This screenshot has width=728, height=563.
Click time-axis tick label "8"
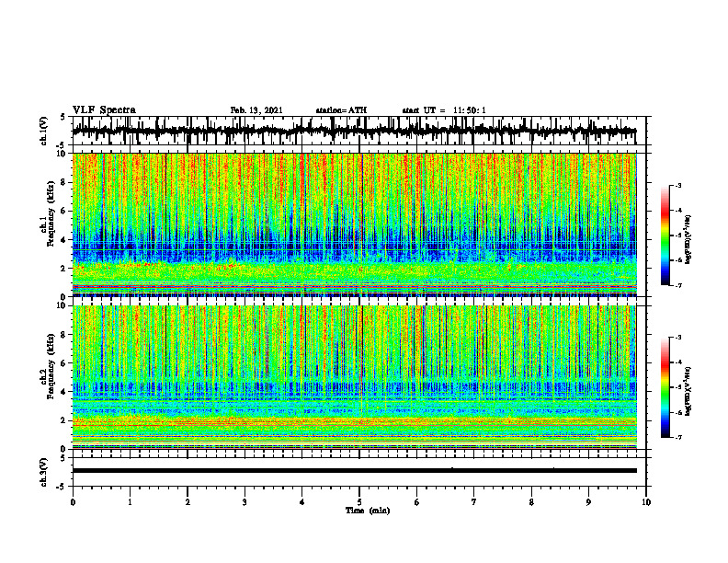531,502
